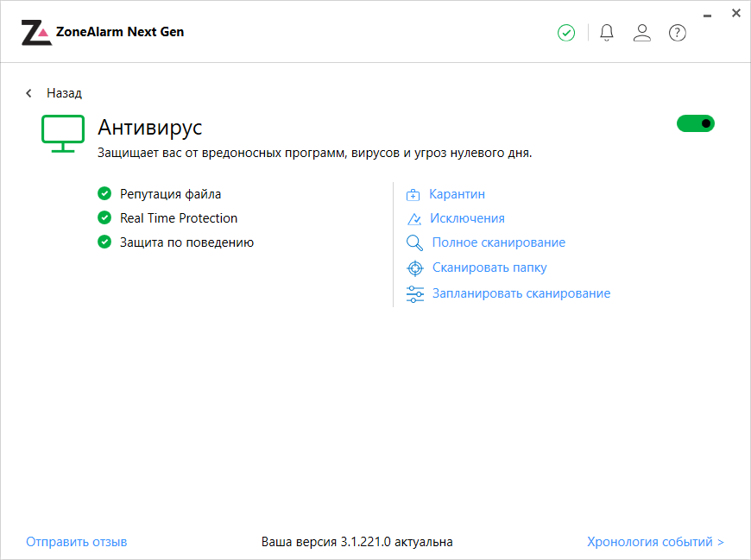The height and width of the screenshot is (560, 751).
Task: Toggle the Antivirus protection switch off
Action: click(696, 123)
